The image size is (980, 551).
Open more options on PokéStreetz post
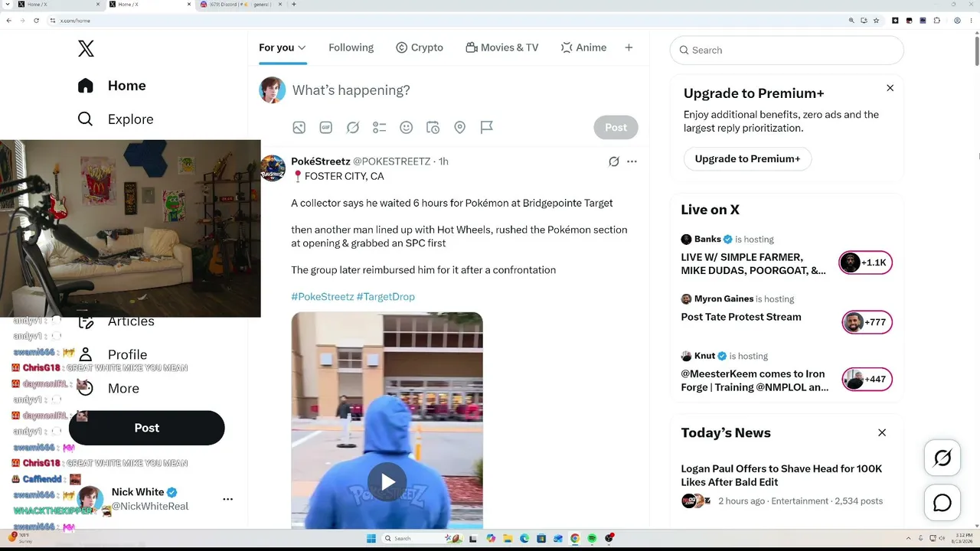pyautogui.click(x=632, y=161)
